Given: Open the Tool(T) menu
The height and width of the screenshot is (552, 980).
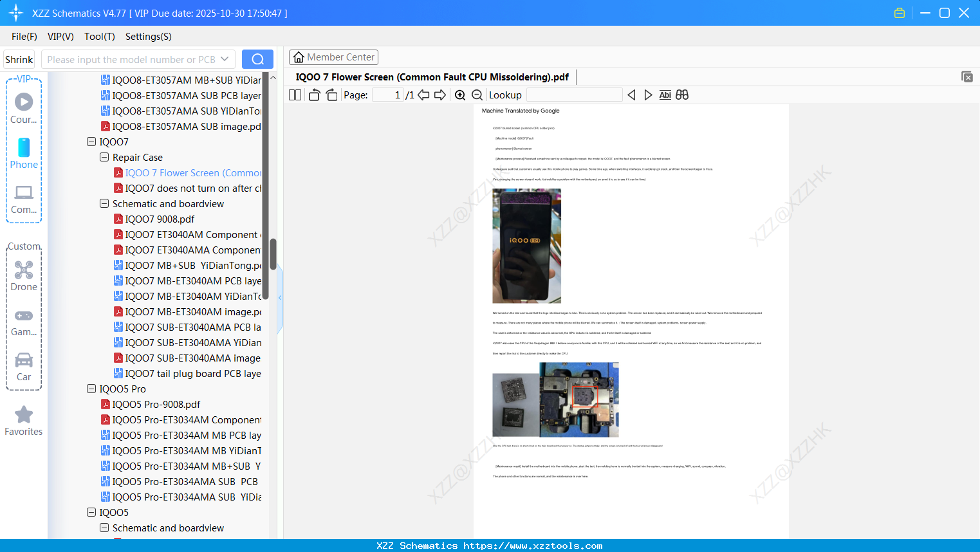Looking at the screenshot, I should 100,37.
